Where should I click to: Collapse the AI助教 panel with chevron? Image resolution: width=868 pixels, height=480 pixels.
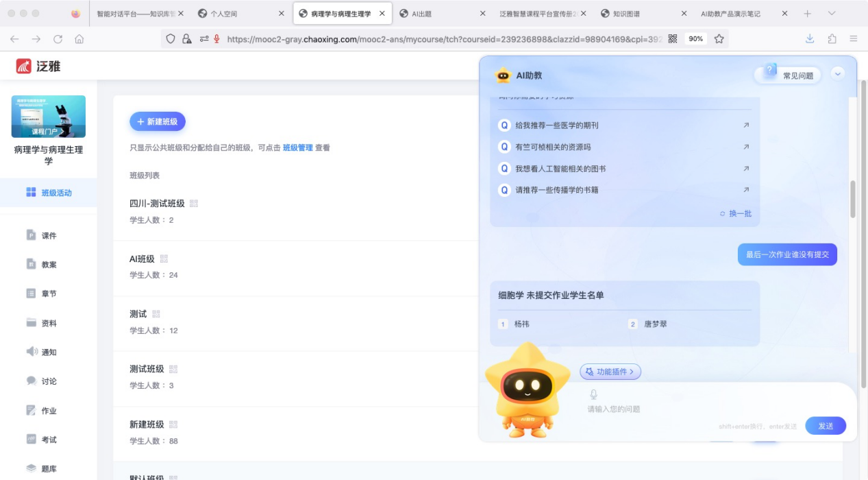click(837, 74)
